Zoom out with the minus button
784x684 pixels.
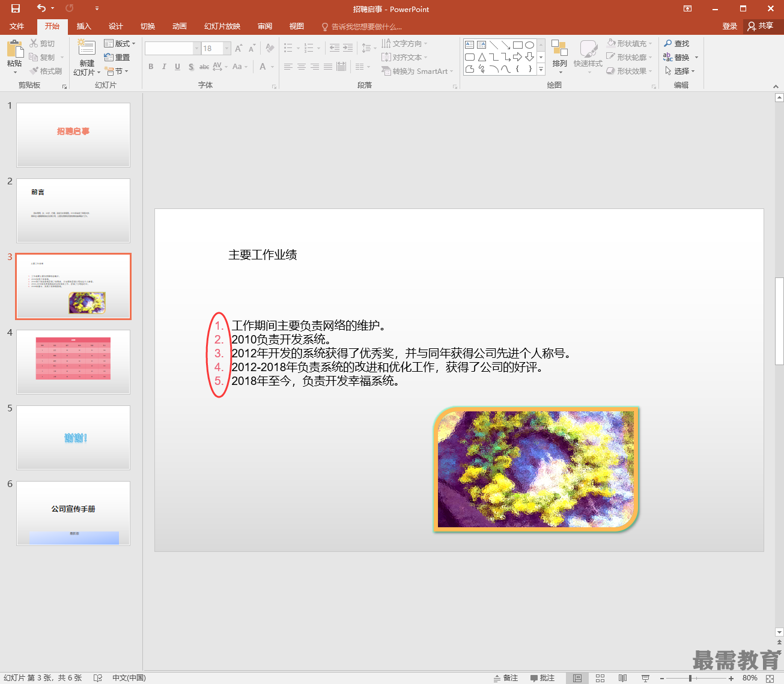pos(661,678)
